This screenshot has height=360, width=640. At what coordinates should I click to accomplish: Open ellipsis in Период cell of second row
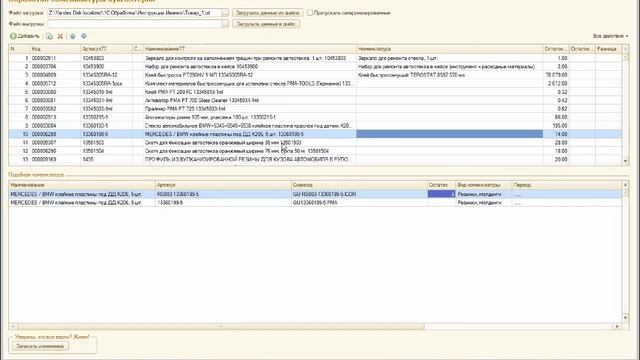(x=518, y=203)
